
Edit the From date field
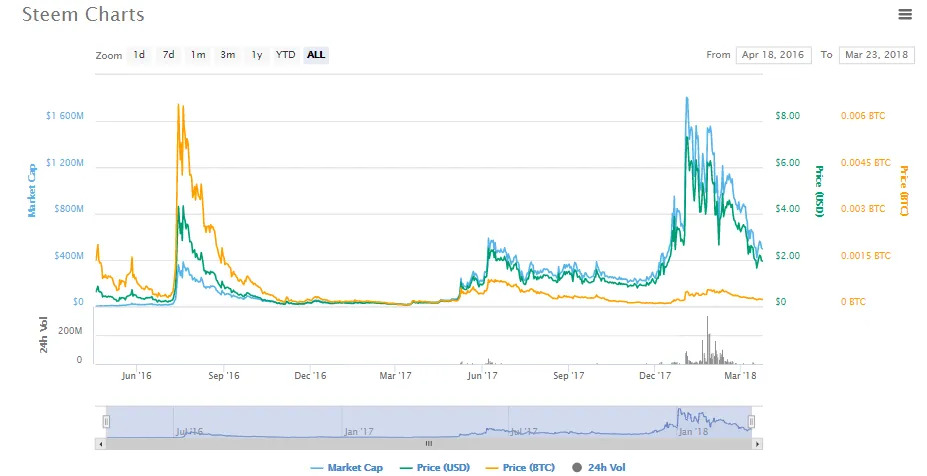[773, 55]
